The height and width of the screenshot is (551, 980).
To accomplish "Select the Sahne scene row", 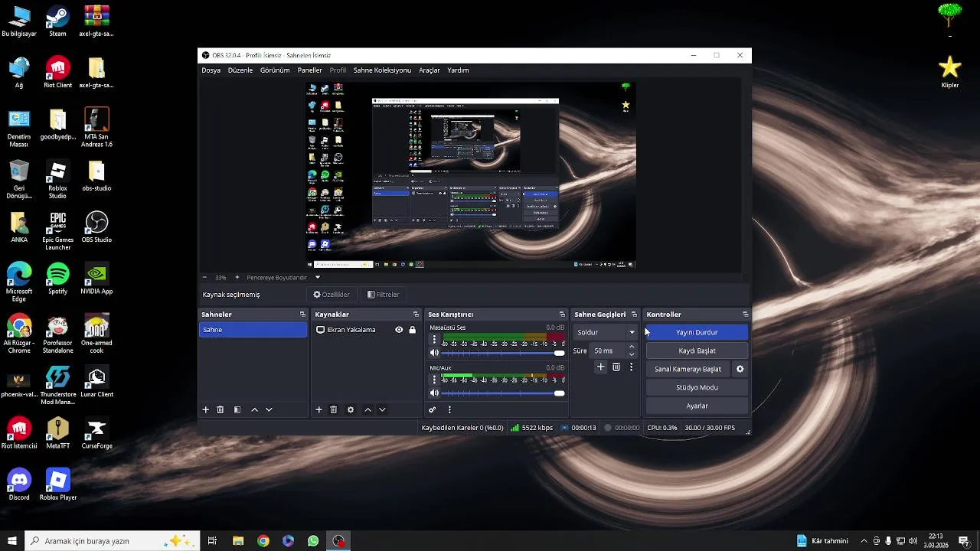I will pyautogui.click(x=253, y=330).
